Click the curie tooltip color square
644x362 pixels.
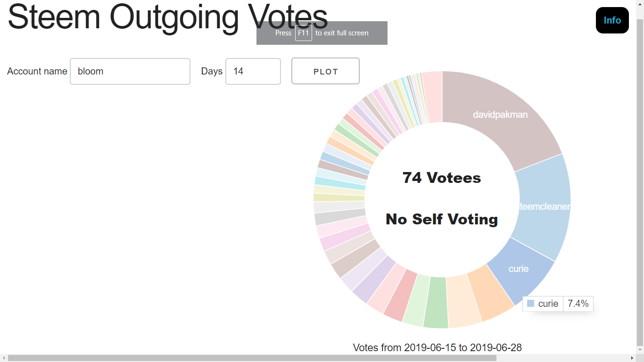pos(531,304)
